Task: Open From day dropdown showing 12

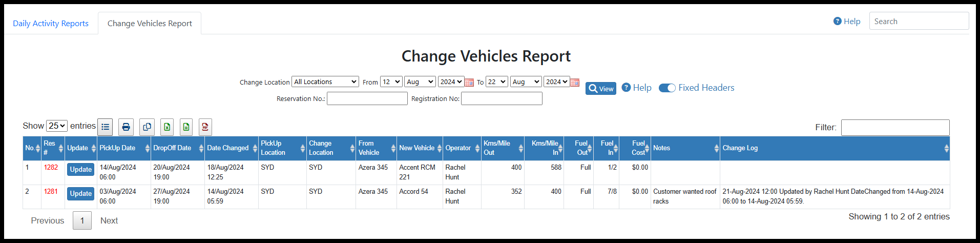Action: (391, 82)
